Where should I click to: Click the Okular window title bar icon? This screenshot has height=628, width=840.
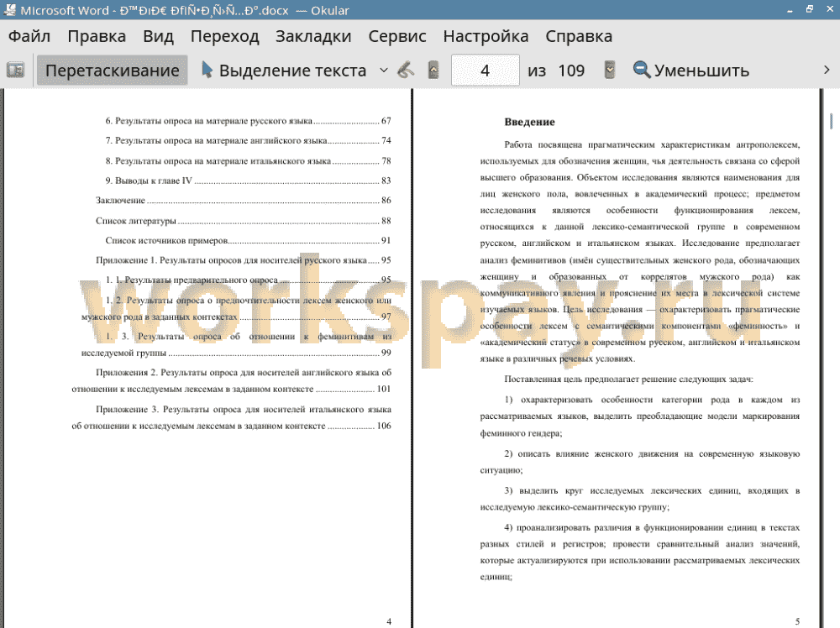pos(9,9)
